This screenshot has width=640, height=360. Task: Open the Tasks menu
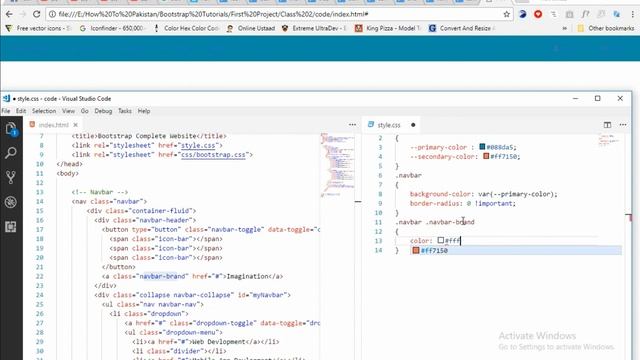point(125,111)
